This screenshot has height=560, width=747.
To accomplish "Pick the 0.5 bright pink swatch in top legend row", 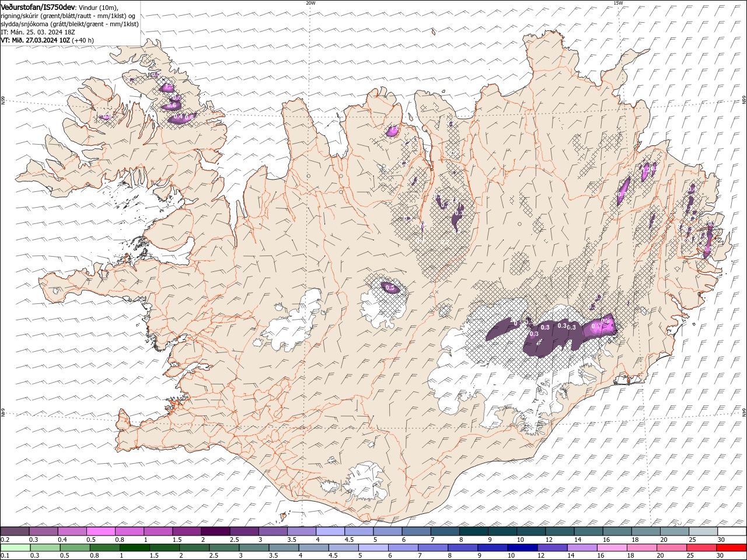I will pos(101,531).
